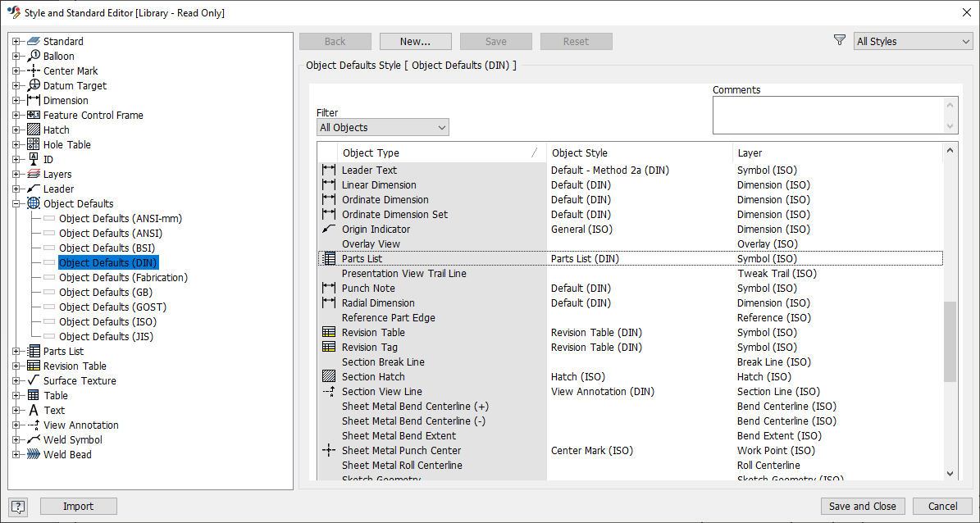Click the Feature Control Frame icon
The height and width of the screenshot is (523, 980).
34,115
